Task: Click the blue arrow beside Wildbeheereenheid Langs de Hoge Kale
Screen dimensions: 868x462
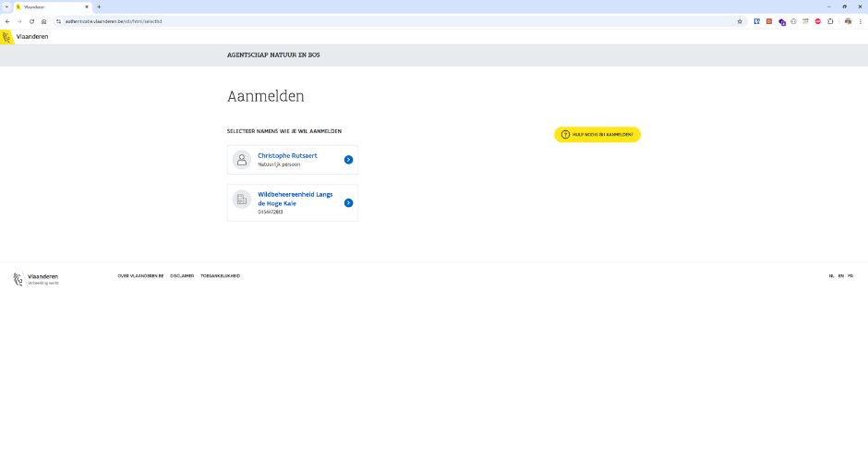Action: click(348, 202)
